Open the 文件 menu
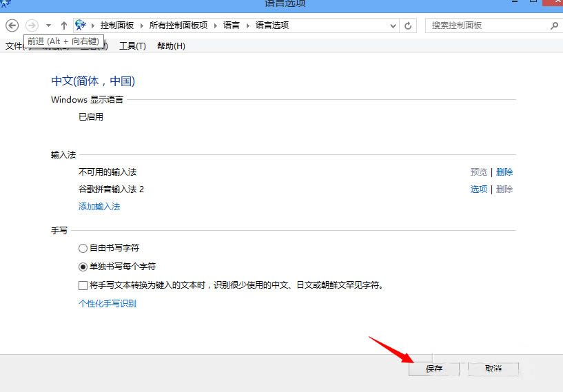The width and height of the screenshot is (563, 392). coord(14,46)
